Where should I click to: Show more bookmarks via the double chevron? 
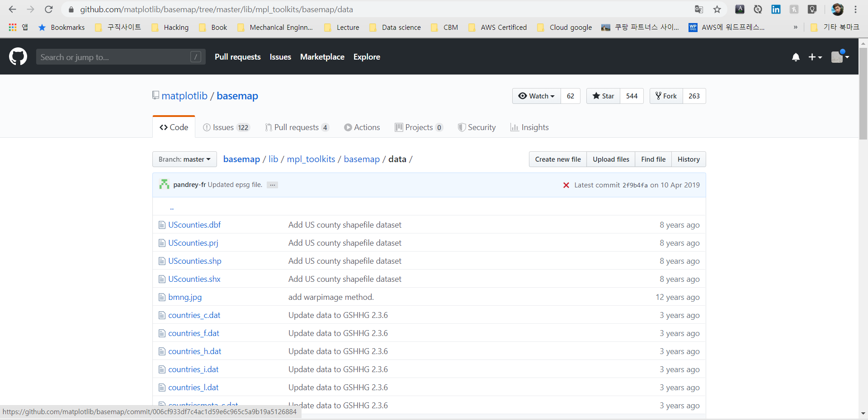[796, 28]
